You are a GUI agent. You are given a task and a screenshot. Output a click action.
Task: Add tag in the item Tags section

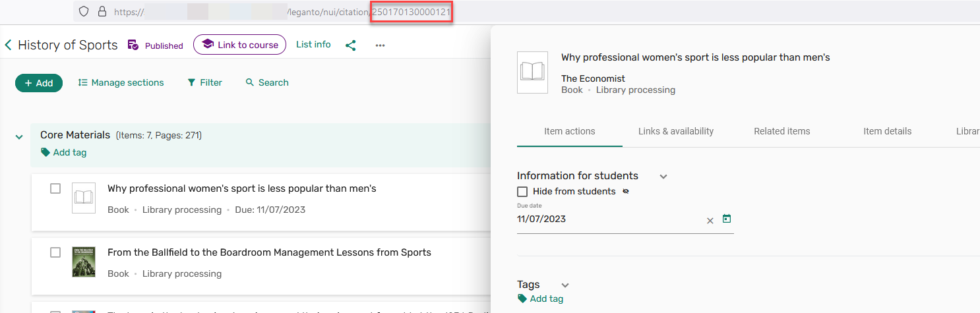click(540, 299)
